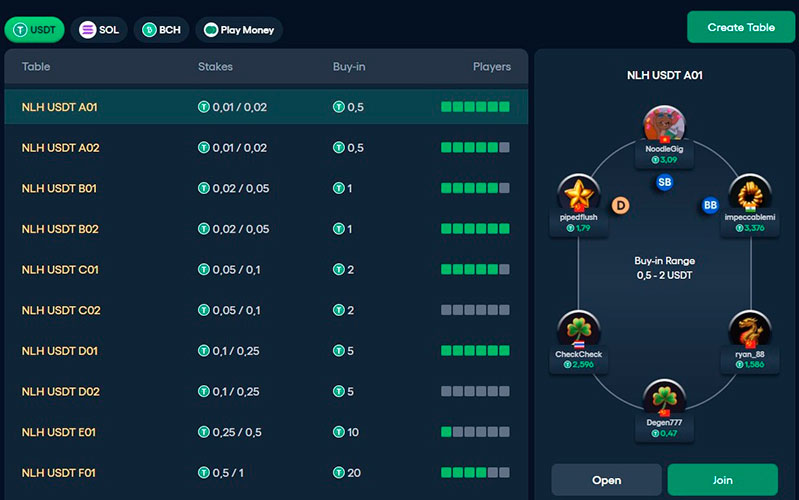Click the player seats indicator for C02
This screenshot has width=799, height=500.
coord(475,310)
